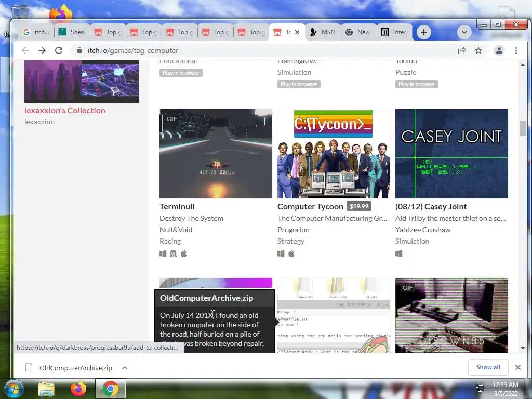The image size is (532, 399).
Task: Click the Strategy genre link
Action: [291, 241]
